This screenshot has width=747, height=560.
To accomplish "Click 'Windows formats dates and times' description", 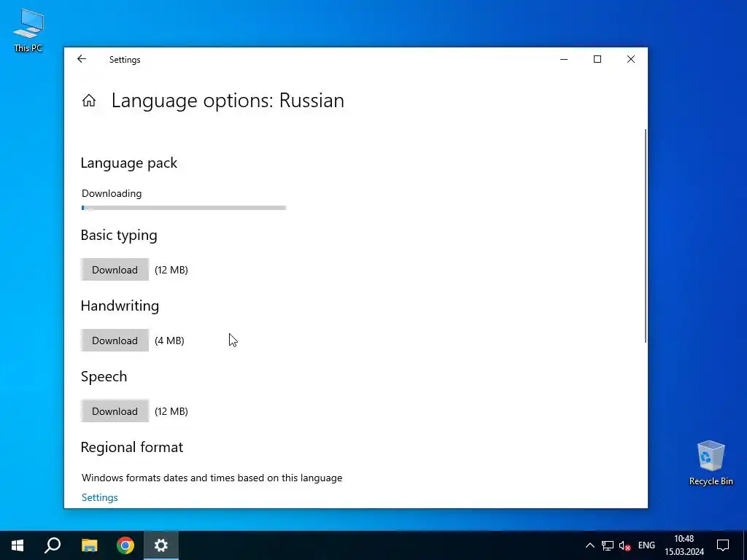I will point(212,478).
